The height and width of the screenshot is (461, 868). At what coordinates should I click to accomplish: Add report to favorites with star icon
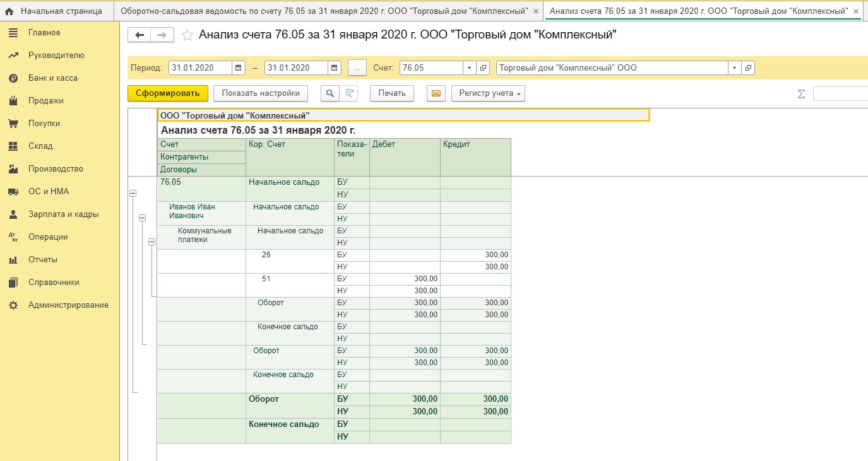click(187, 35)
